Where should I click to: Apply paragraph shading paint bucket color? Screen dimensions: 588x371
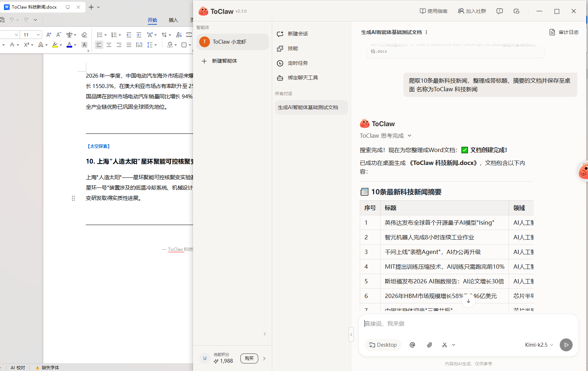170,45
